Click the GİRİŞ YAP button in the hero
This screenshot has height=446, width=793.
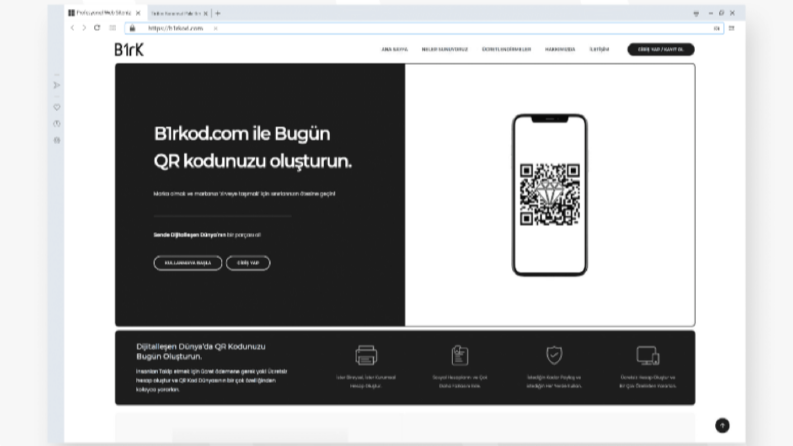pos(248,263)
